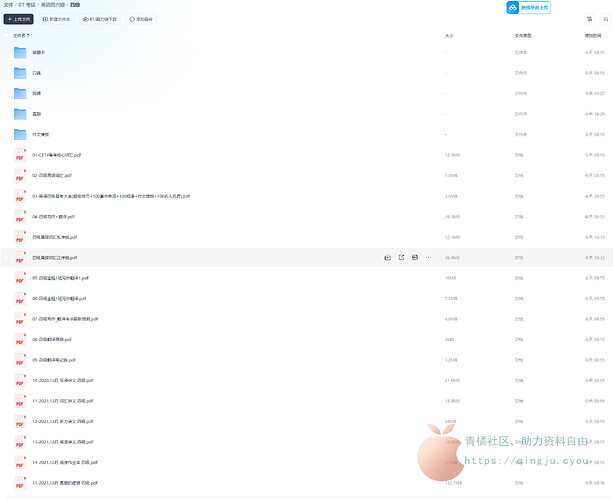Tick the select-all checkbox beside 文件名

pyautogui.click(x=6, y=36)
